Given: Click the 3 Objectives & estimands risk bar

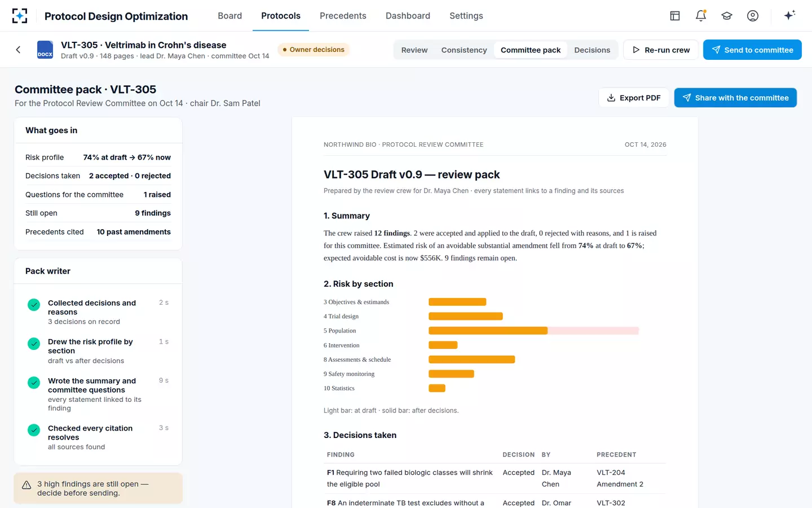Looking at the screenshot, I should [457, 302].
